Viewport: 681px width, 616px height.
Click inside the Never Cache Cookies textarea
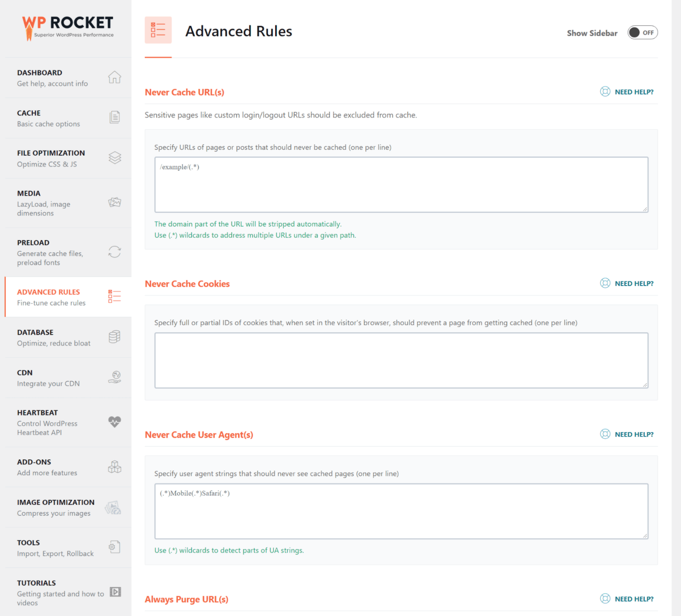tap(401, 360)
